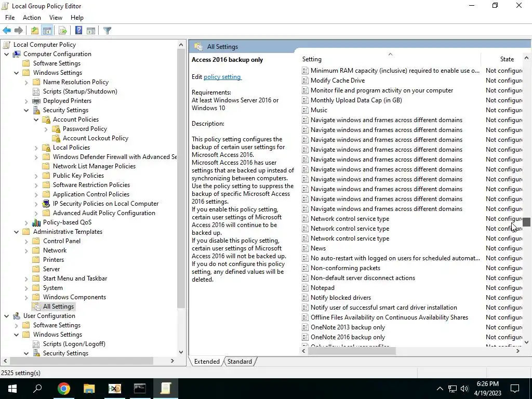Image resolution: width=532 pixels, height=399 pixels.
Task: Collapse the Account Policies node
Action: coord(36,120)
